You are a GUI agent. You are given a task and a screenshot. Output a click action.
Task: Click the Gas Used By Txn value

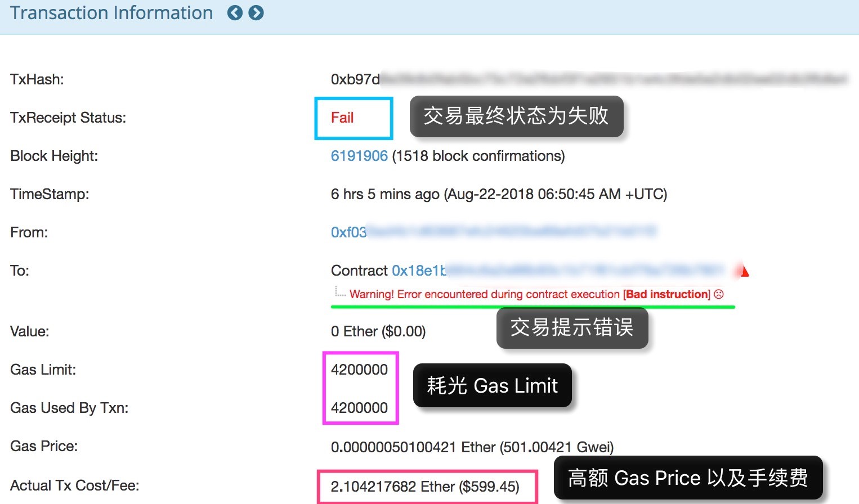point(359,408)
